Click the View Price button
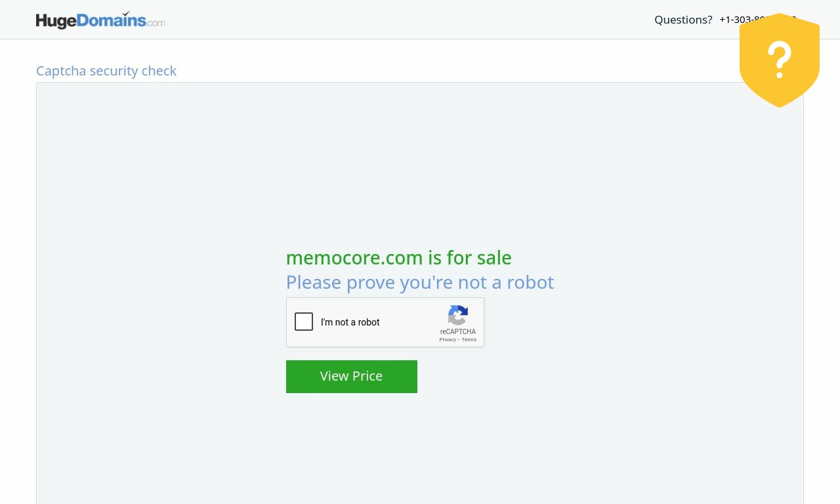Screen dimensions: 840x504 point(352,377)
